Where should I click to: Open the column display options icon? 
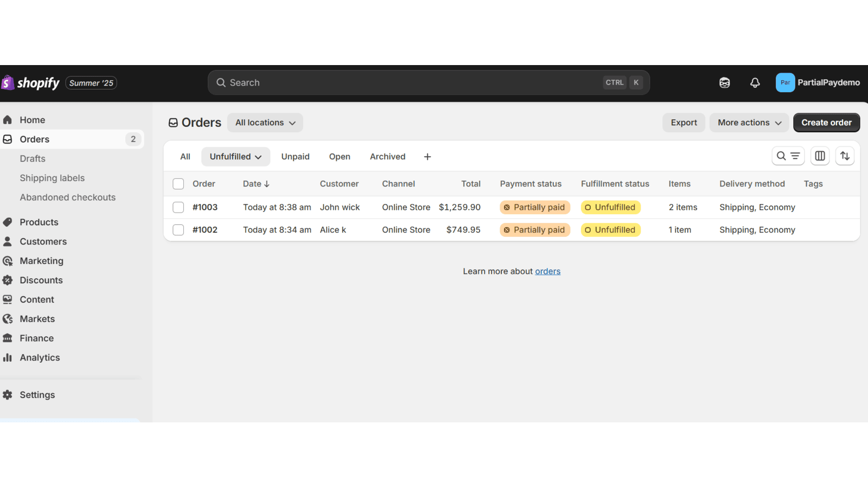click(820, 156)
